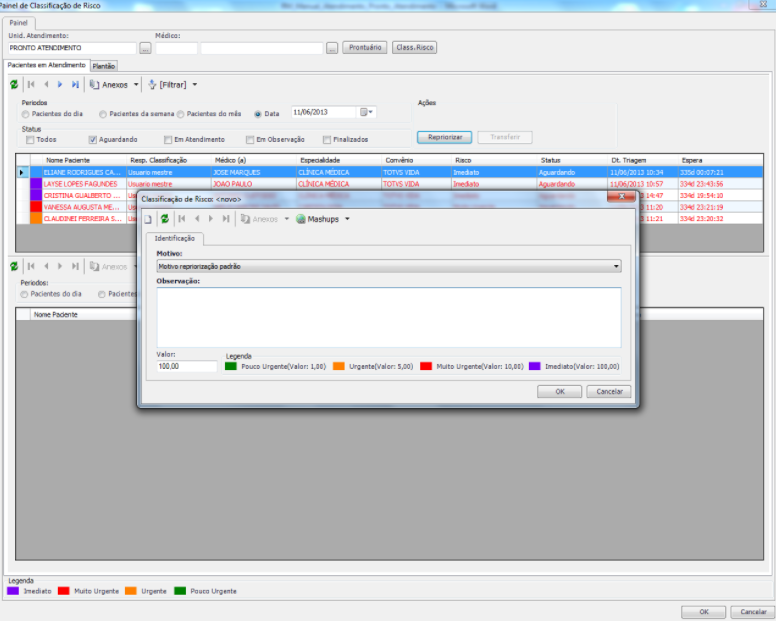Refresh the Pacientes em Atendimento list
The height and width of the screenshot is (621, 776).
pyautogui.click(x=14, y=85)
